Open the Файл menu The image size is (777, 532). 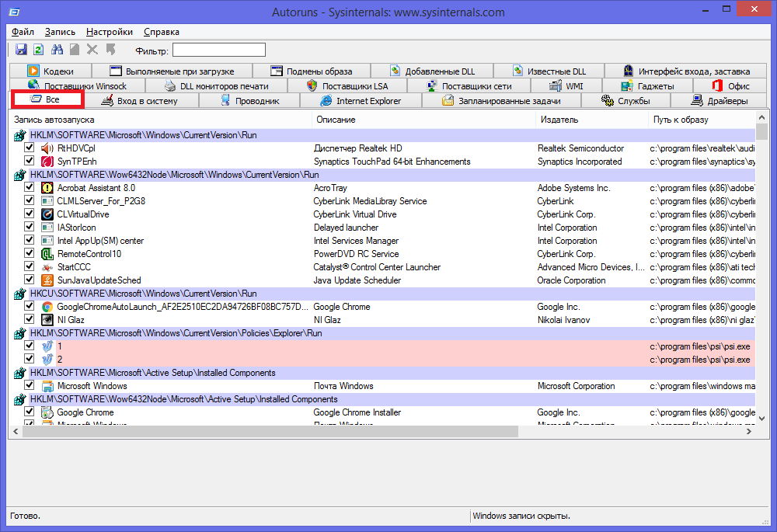tap(23, 32)
